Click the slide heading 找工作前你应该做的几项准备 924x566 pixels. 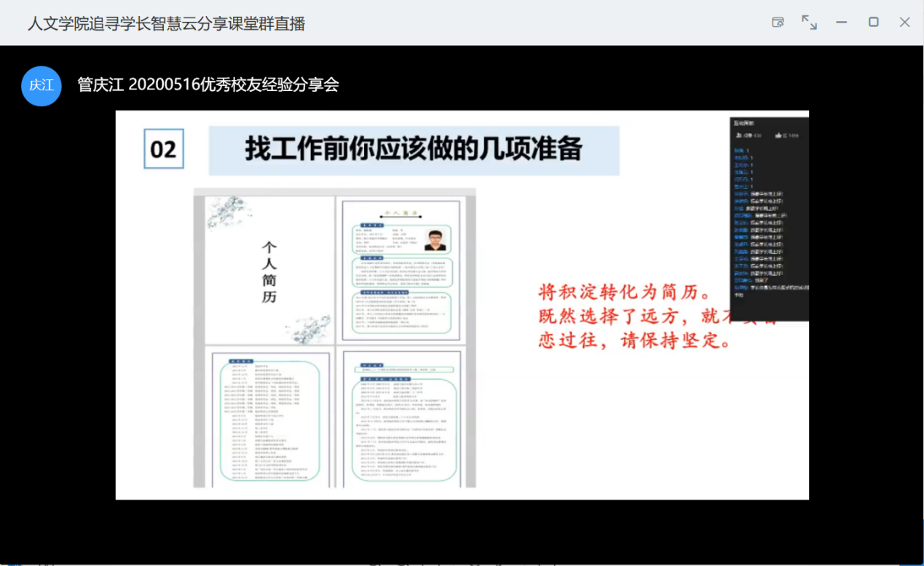coord(414,150)
